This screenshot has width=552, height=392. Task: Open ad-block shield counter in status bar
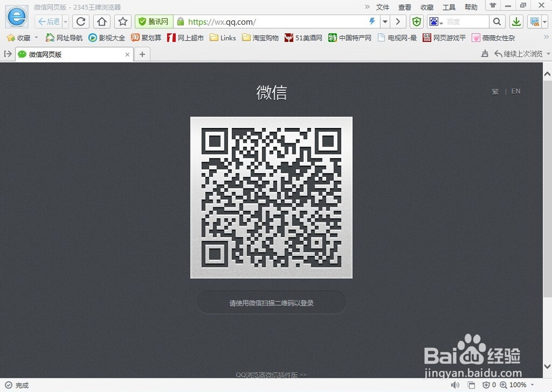coord(489,385)
